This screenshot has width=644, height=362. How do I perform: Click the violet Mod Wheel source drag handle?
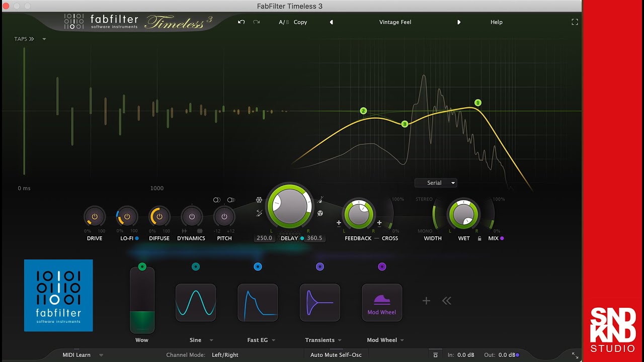tap(382, 266)
